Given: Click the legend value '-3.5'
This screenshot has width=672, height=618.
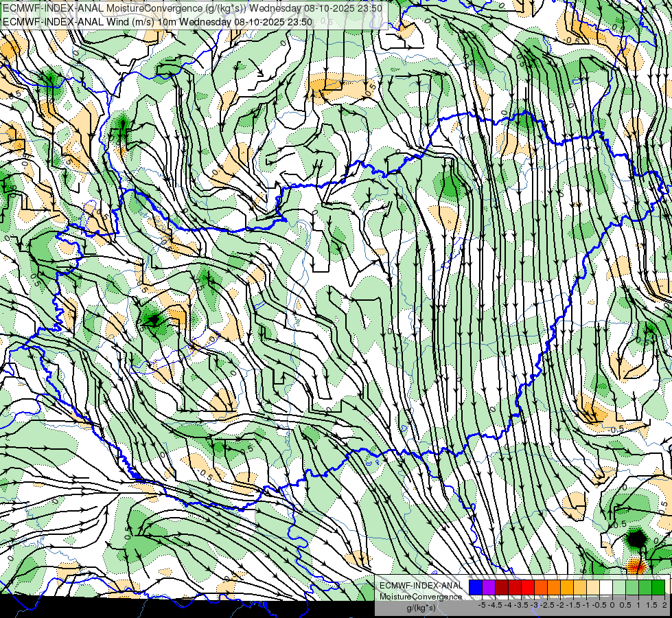Looking at the screenshot, I should pos(522,605).
